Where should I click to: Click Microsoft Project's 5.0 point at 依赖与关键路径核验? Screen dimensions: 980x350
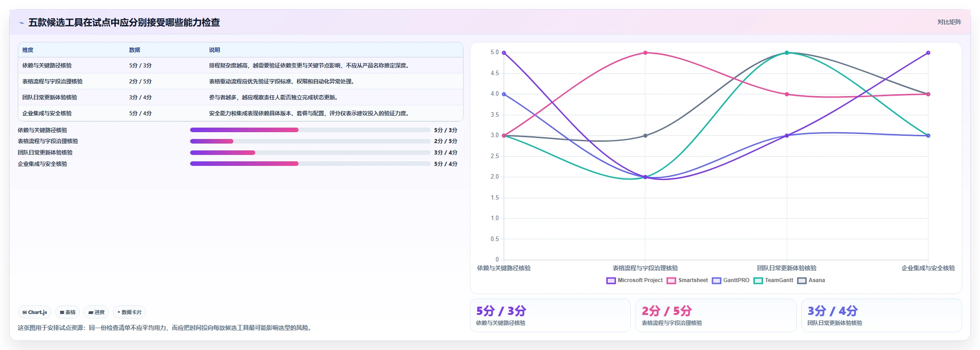504,53
